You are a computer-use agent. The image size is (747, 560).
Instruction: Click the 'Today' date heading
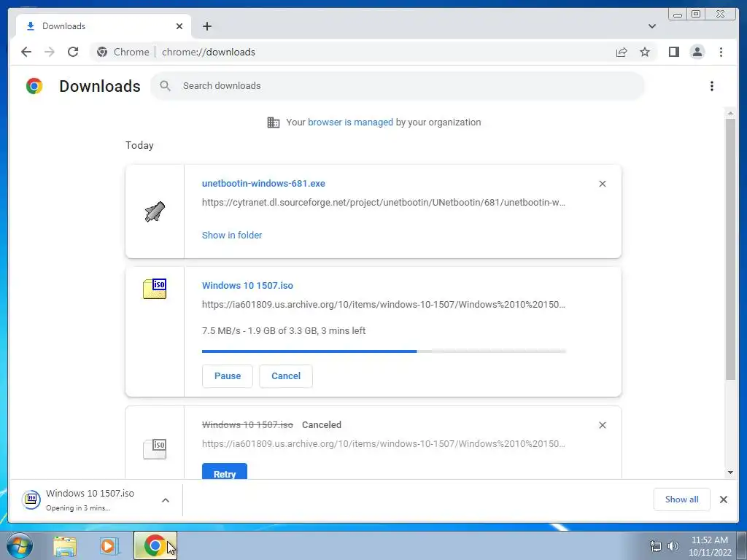pyautogui.click(x=139, y=145)
